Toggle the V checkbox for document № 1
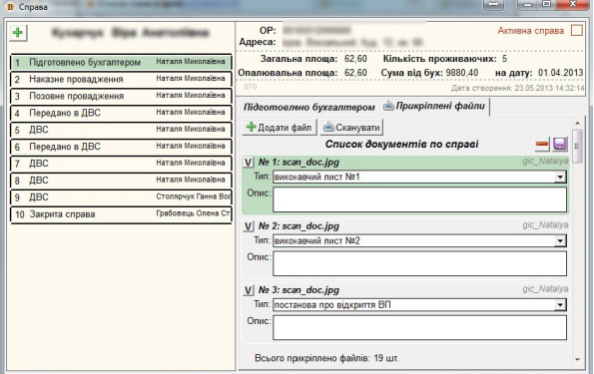Image resolution: width=594 pixels, height=374 pixels. pos(248,163)
